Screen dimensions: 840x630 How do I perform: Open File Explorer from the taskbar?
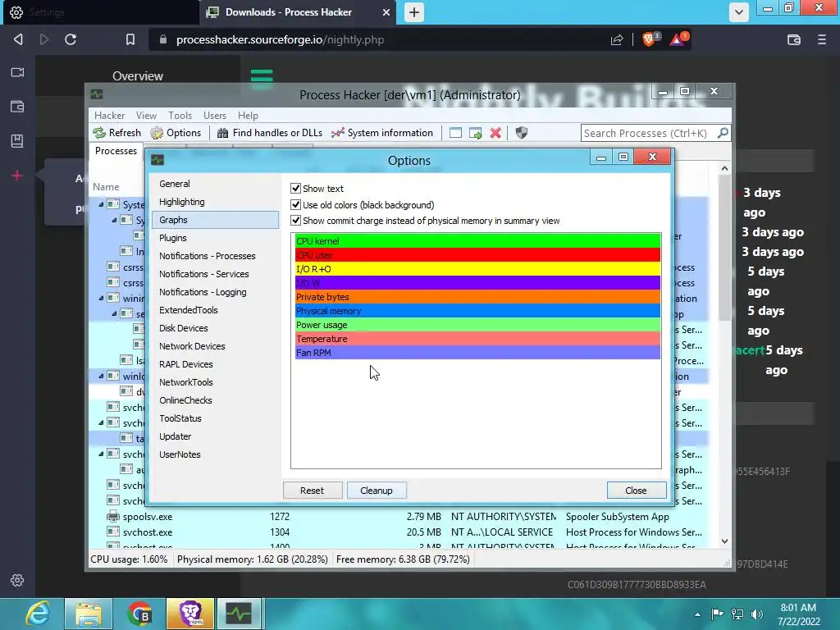tap(89, 614)
